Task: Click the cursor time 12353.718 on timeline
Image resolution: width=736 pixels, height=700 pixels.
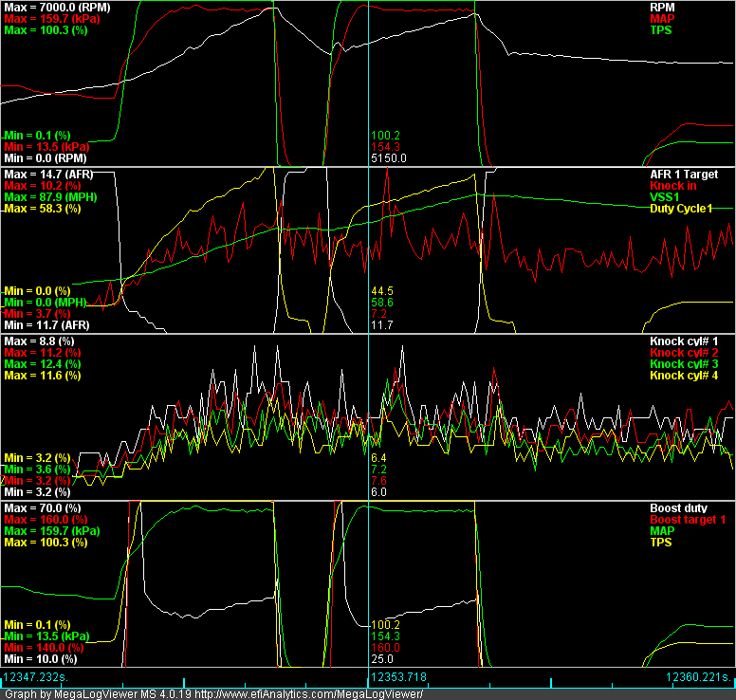Action: 399,677
